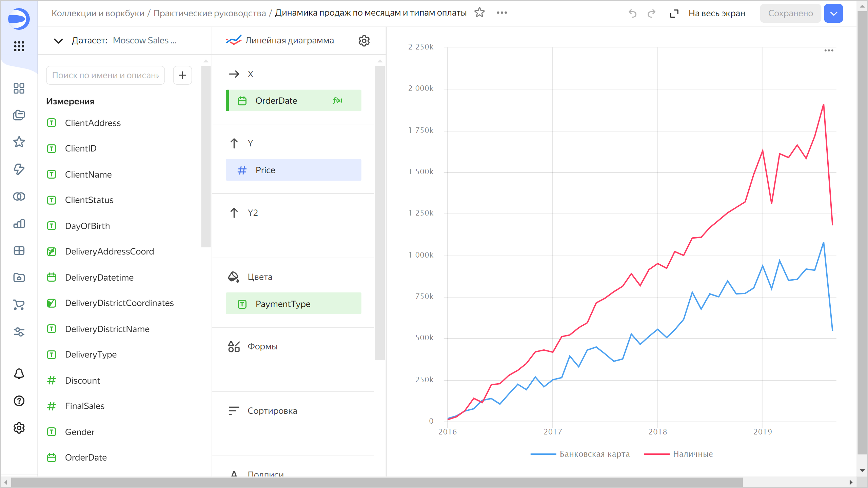Open the help question mark icon

(19, 401)
